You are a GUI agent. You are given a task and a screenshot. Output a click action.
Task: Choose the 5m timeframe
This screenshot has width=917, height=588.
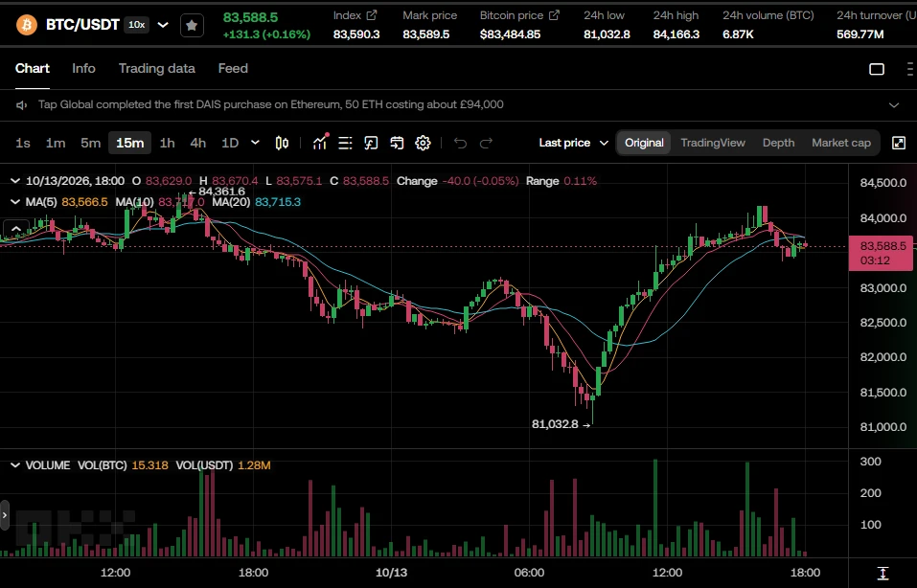[91, 143]
